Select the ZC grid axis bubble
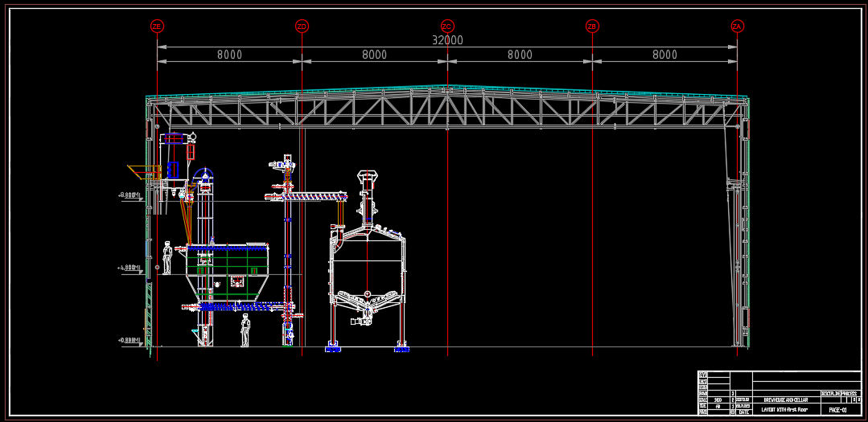 [447, 26]
